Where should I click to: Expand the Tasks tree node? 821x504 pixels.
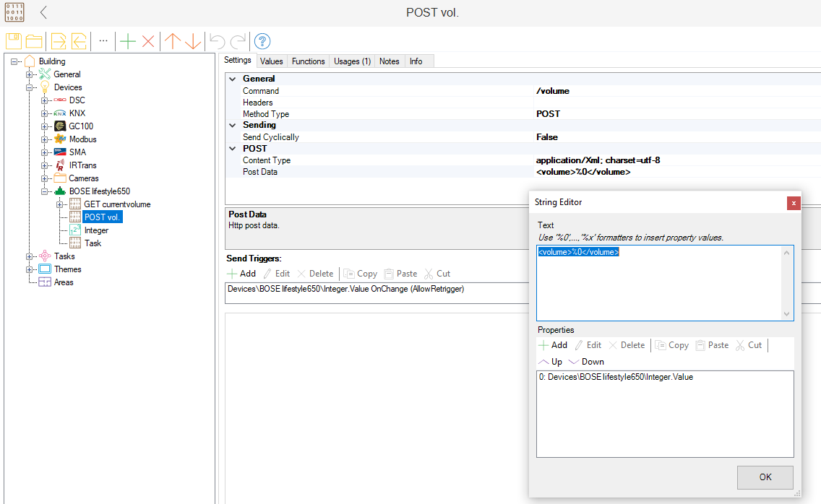(x=30, y=256)
